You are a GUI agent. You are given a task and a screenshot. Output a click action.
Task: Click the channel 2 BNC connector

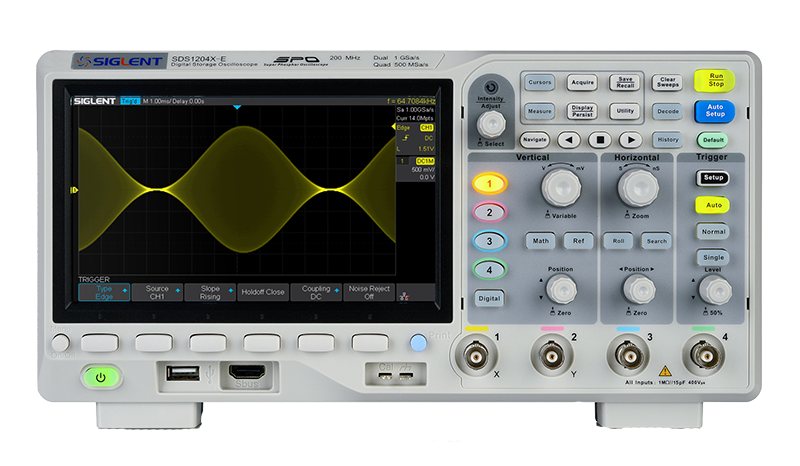tap(552, 356)
